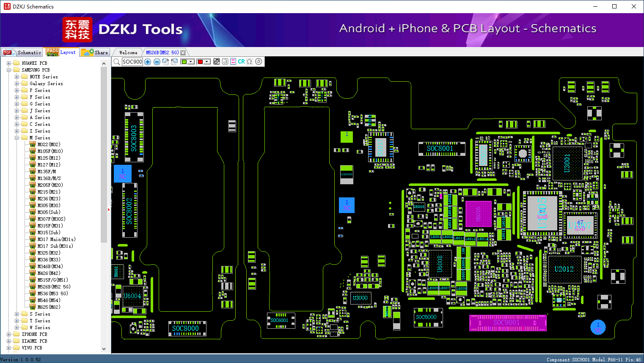
Task: Expand the NOTE Series node
Action: [x=17, y=77]
